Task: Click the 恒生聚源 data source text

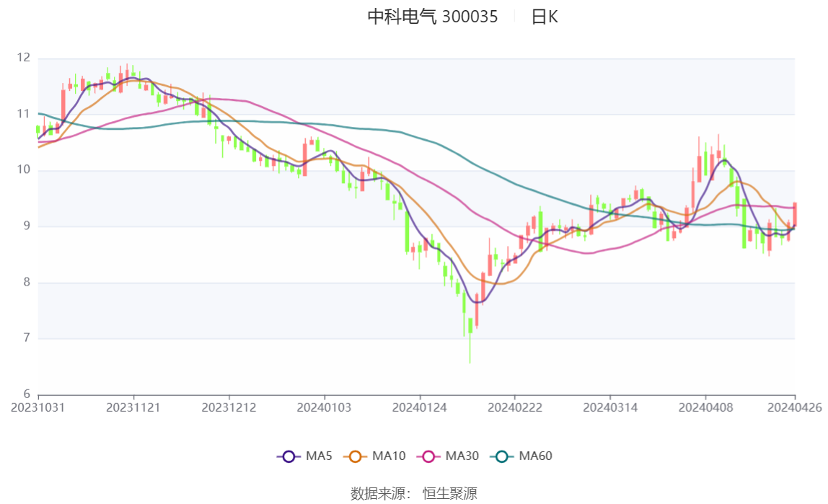Action: pos(450,493)
